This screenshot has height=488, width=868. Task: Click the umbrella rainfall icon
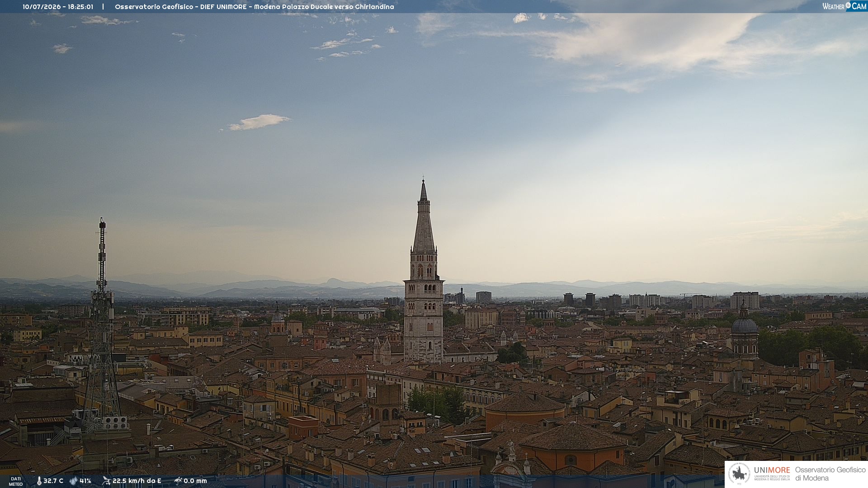tap(178, 481)
